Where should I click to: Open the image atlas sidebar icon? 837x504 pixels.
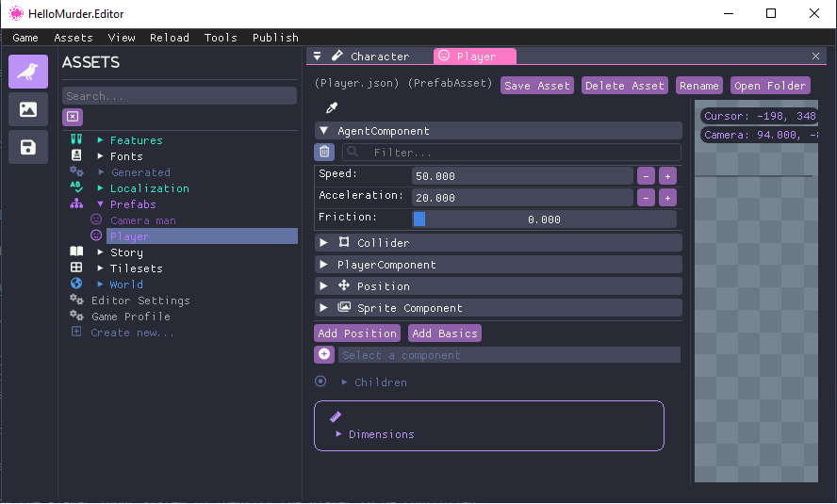click(28, 109)
